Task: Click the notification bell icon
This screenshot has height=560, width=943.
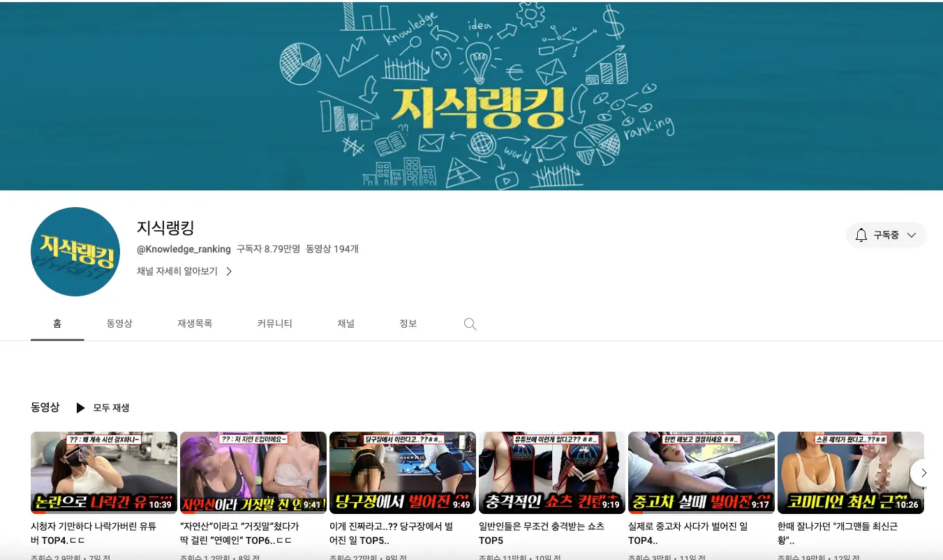Action: (x=861, y=235)
